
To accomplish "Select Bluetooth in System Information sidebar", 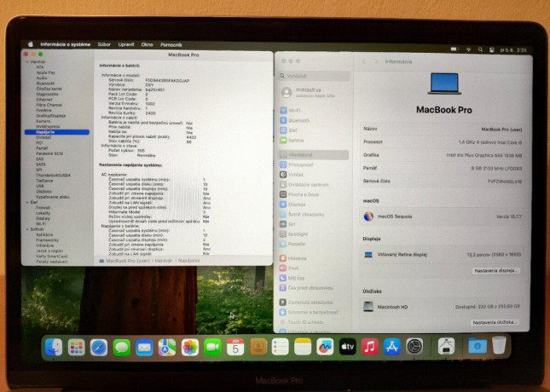I will 45,84.
